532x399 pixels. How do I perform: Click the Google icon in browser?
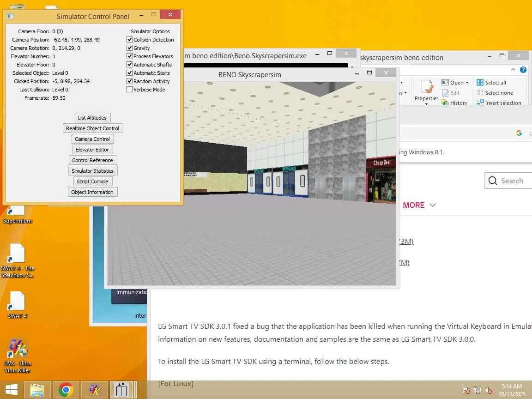click(x=519, y=133)
